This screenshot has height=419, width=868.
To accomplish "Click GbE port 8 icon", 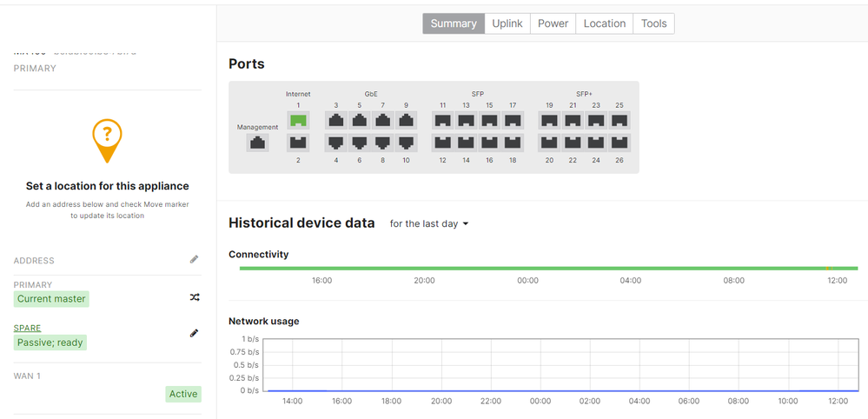I will [382, 143].
